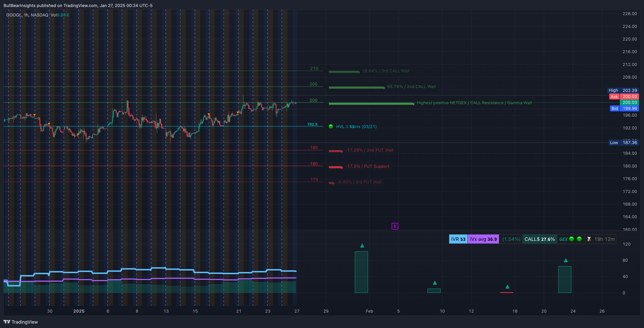Click the -8.46% / 3rd PUT Wall text
Screen dimensions: 644x328
[x=359, y=182]
